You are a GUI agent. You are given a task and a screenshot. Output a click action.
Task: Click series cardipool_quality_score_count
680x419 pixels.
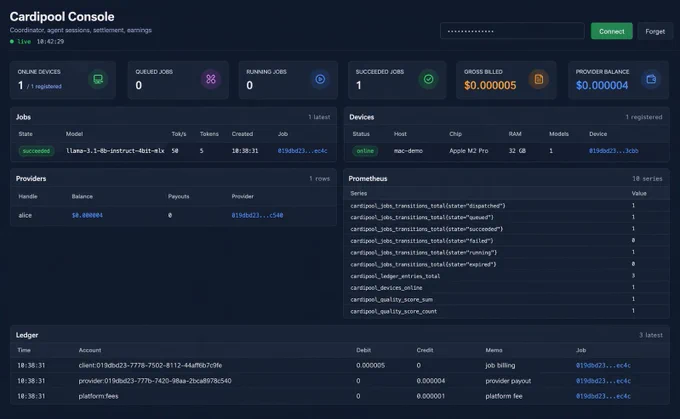(x=393, y=311)
